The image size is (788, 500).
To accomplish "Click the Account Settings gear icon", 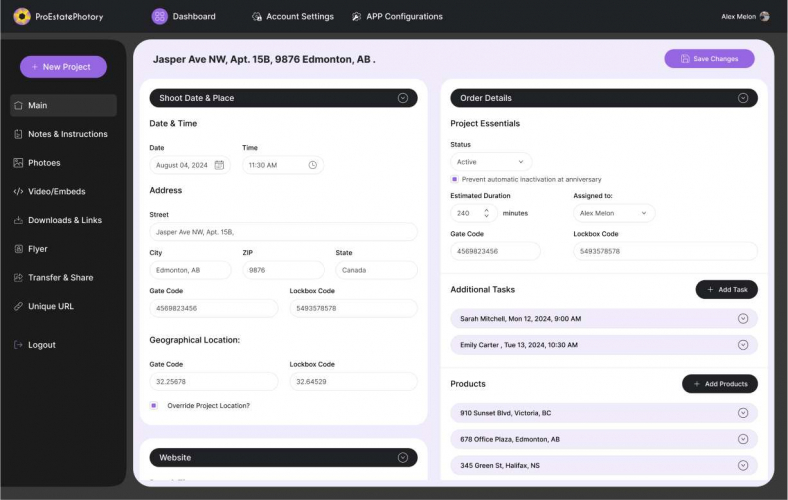I will [257, 17].
